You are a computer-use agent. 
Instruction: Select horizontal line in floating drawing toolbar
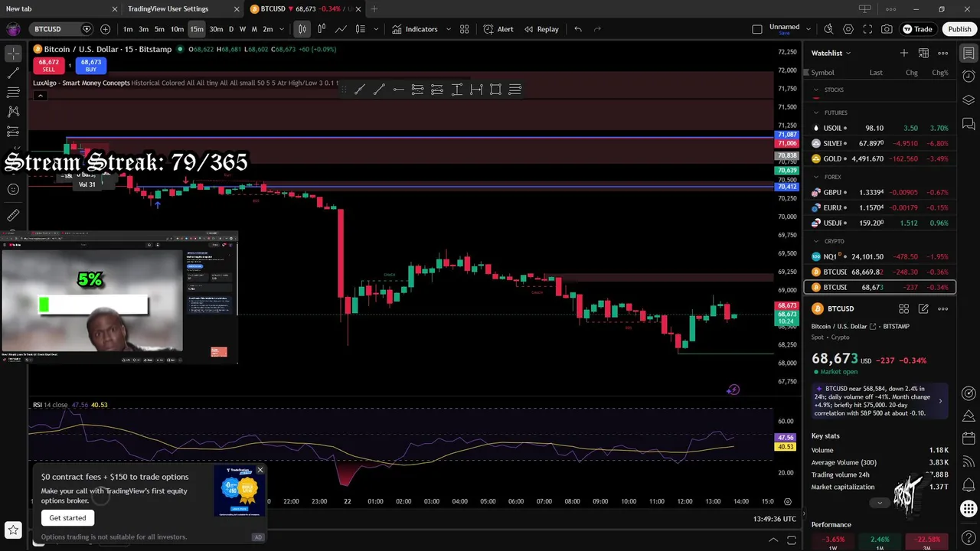(x=398, y=90)
